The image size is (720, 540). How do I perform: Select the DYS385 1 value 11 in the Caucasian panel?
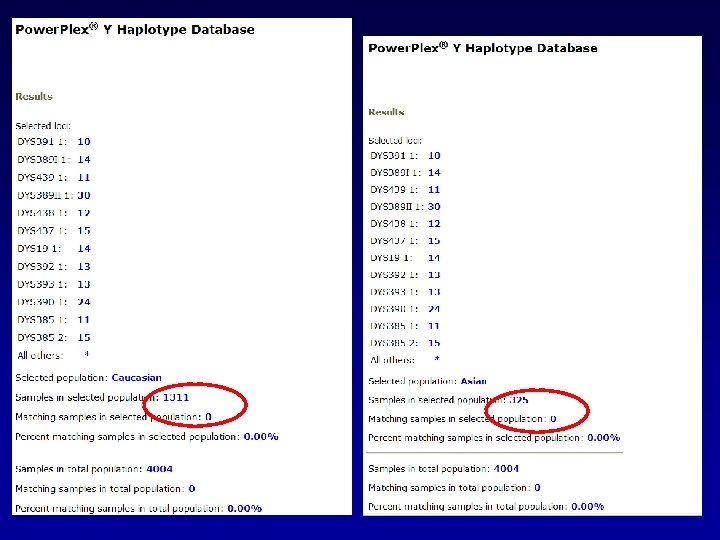pyautogui.click(x=84, y=320)
